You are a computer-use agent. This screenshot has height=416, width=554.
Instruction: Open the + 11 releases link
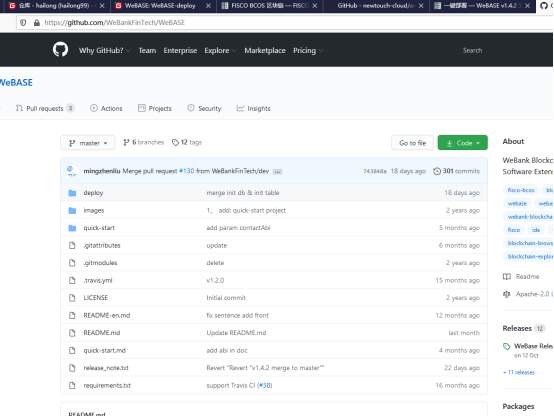519,373
